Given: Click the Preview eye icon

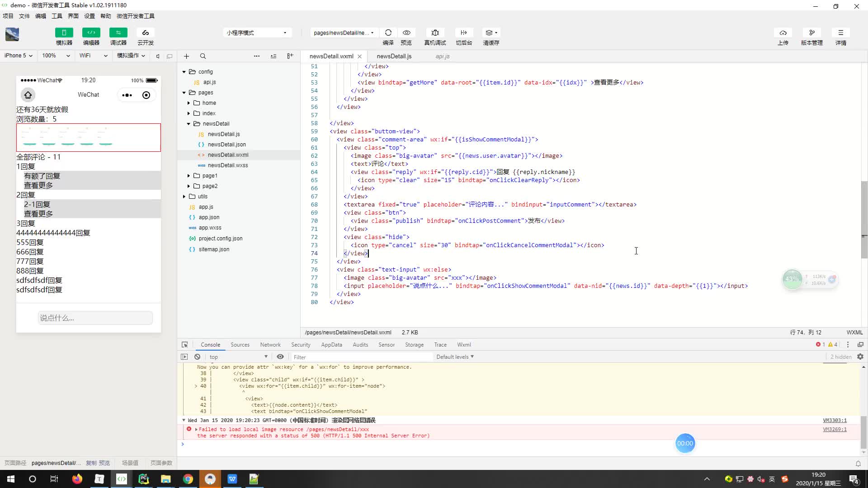Looking at the screenshot, I should tap(406, 33).
